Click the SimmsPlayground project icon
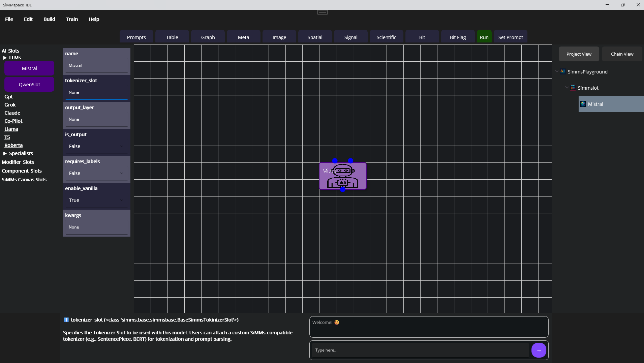The image size is (644, 363). (x=563, y=71)
